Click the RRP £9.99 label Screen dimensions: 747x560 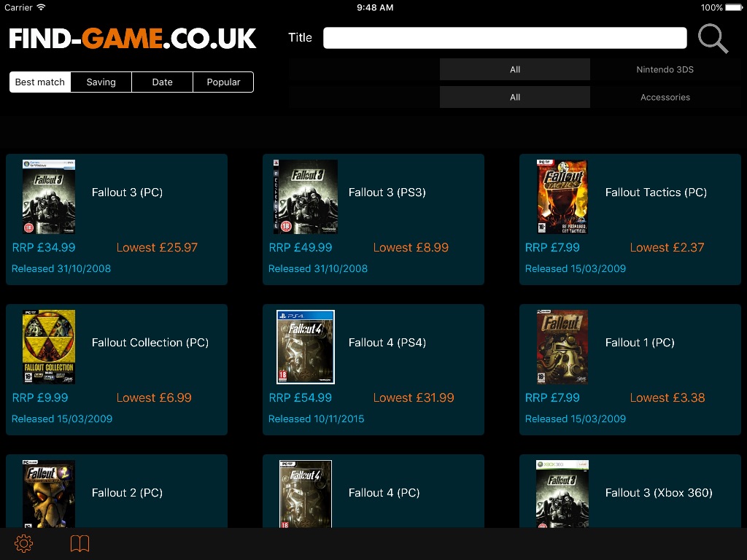point(40,397)
